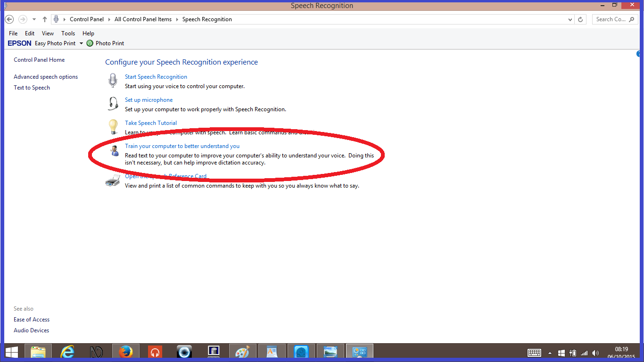Viewport: 644px width, 362px height.
Task: Open the camera lens app on the taskbar
Action: click(184, 352)
